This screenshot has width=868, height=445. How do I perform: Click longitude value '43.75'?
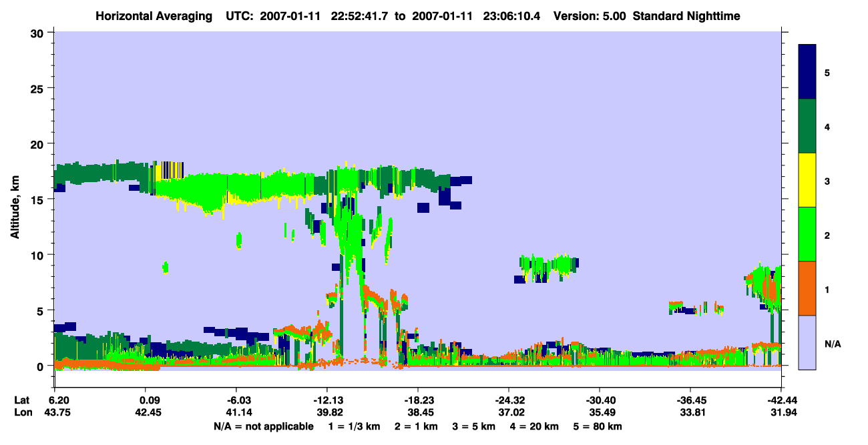click(x=59, y=412)
